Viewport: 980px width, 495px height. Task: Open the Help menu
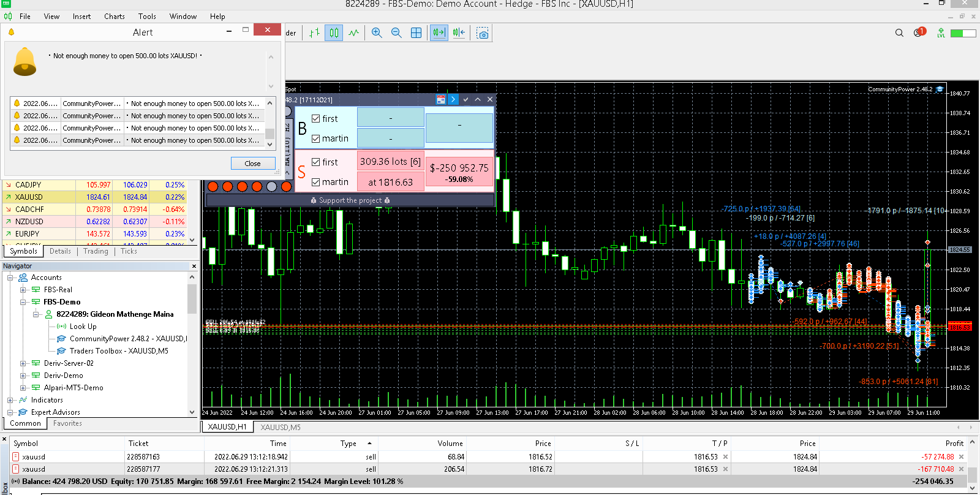pyautogui.click(x=217, y=17)
